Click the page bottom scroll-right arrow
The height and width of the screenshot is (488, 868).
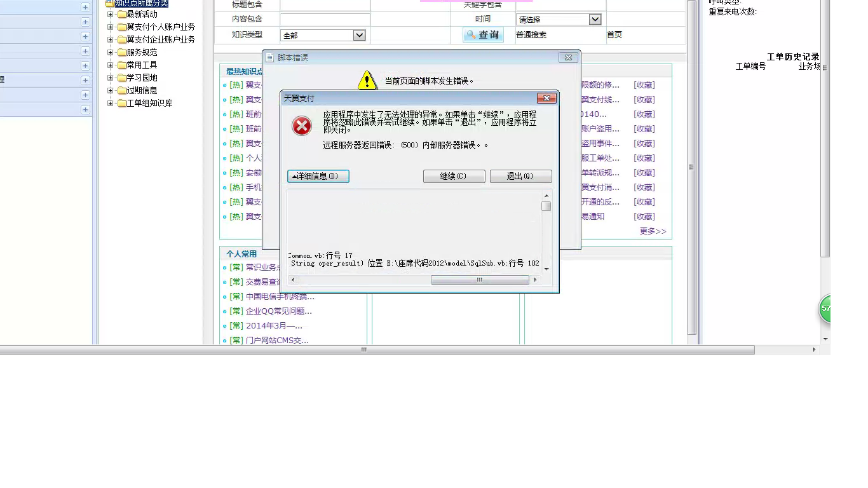point(814,349)
